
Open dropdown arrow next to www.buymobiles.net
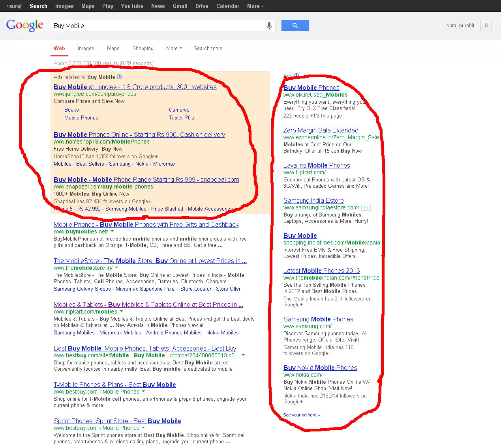(112, 231)
